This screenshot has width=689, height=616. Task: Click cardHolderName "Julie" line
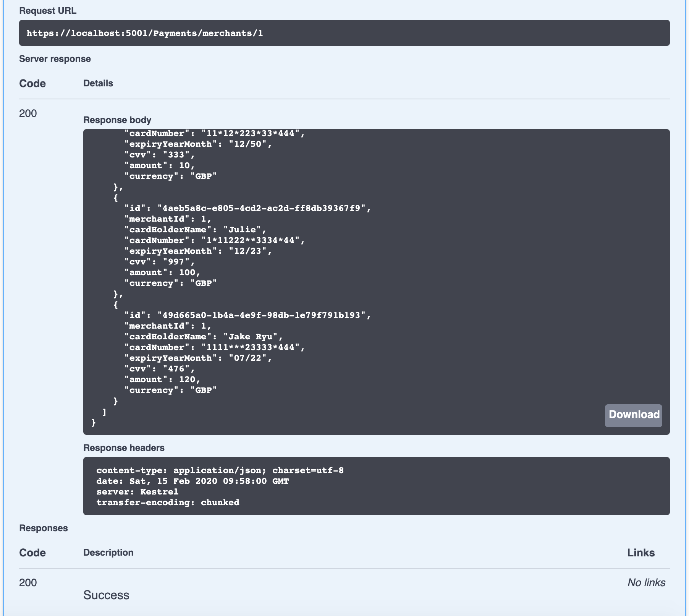[195, 230]
